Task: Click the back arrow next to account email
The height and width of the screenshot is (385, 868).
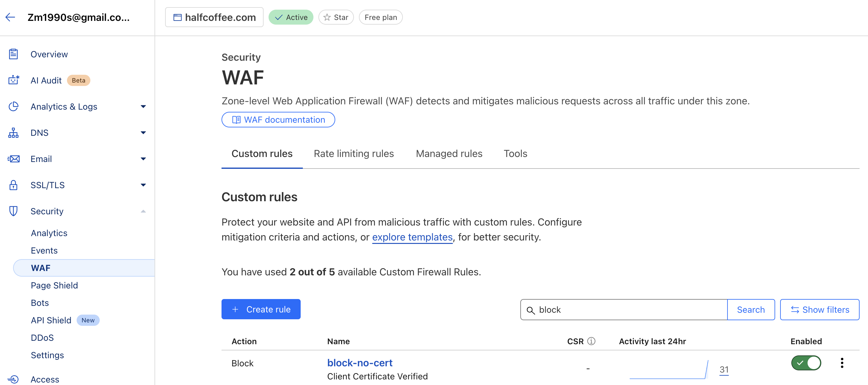Action: [x=11, y=17]
